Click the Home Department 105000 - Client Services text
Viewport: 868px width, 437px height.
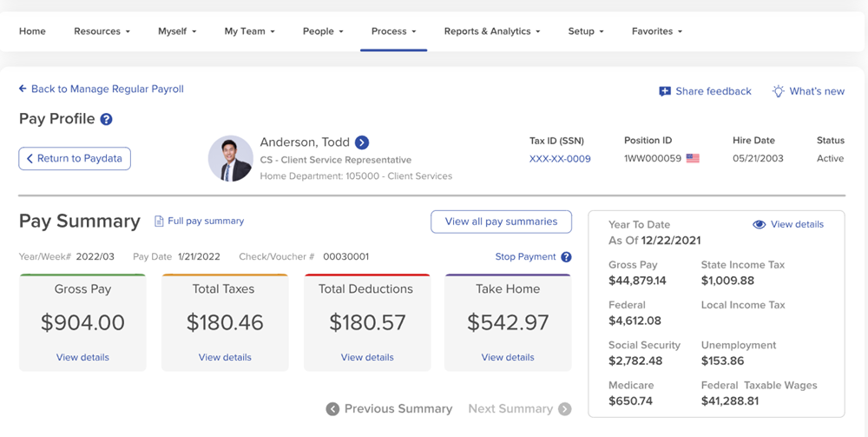pos(356,176)
